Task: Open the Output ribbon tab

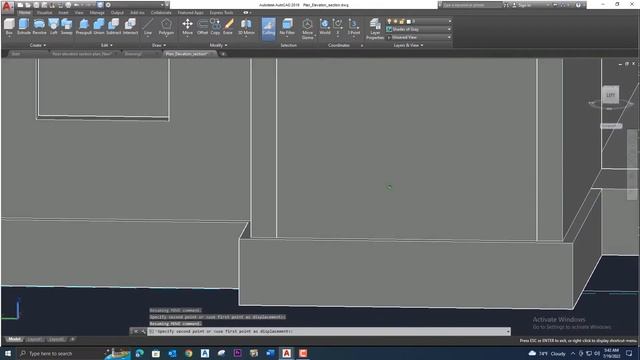Action: point(117,13)
